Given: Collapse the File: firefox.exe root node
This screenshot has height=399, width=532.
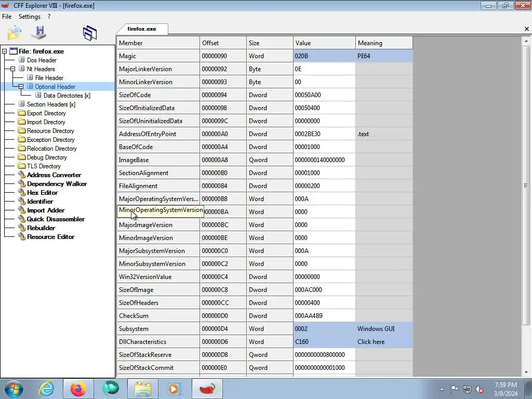Looking at the screenshot, I should click(x=4, y=51).
